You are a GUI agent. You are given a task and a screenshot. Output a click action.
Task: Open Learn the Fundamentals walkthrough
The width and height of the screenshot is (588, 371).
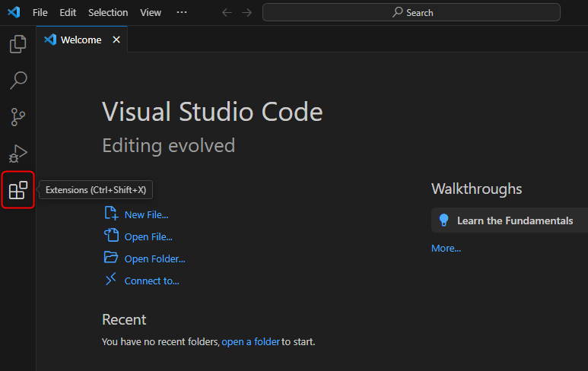click(510, 220)
